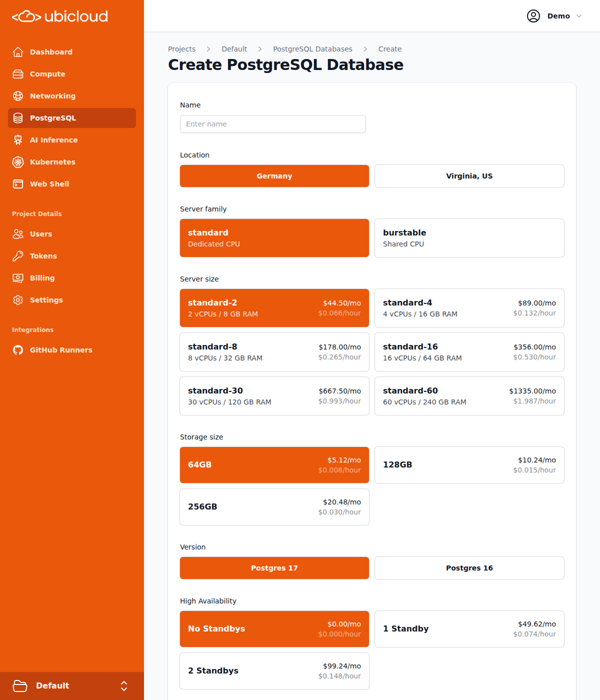Click the AI Inference sidebar icon
Screen dimensions: 600x700
point(18,140)
